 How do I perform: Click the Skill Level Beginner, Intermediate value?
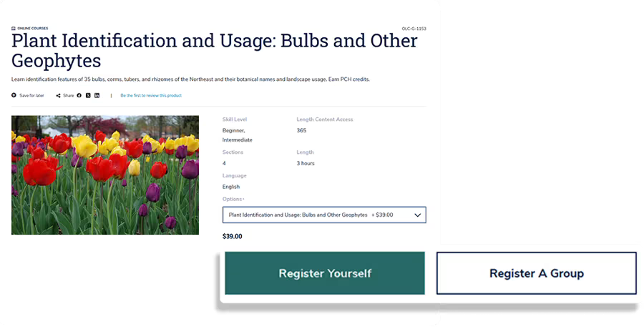(x=237, y=135)
